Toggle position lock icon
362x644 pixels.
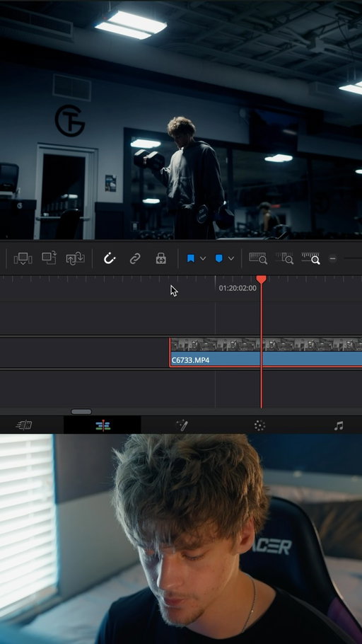click(x=161, y=258)
